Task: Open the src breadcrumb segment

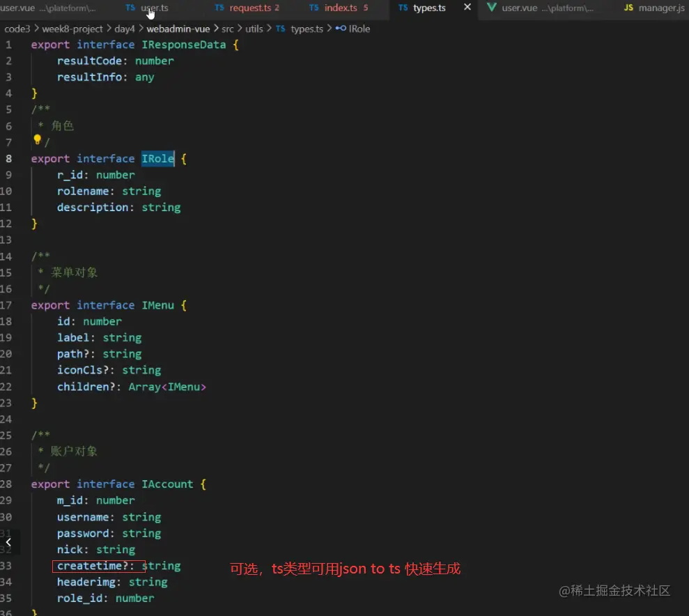Action: click(228, 29)
